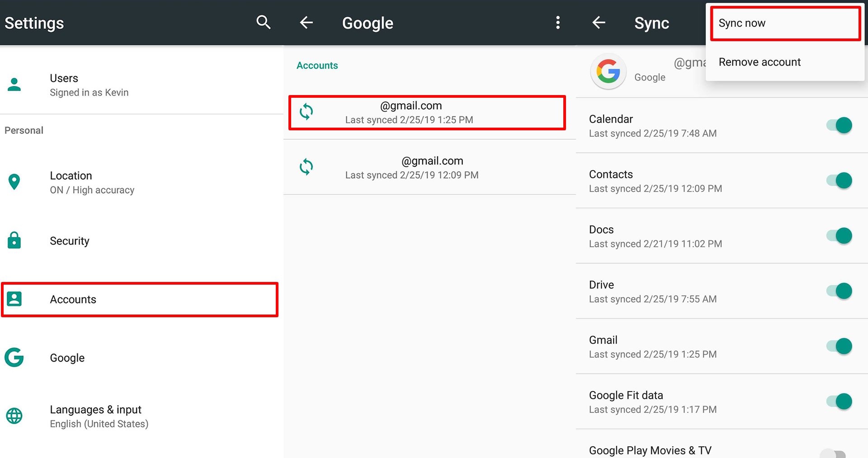Tap the 'Signed in as Kevin' subtitle
Screen dimensions: 868x458
tap(89, 93)
